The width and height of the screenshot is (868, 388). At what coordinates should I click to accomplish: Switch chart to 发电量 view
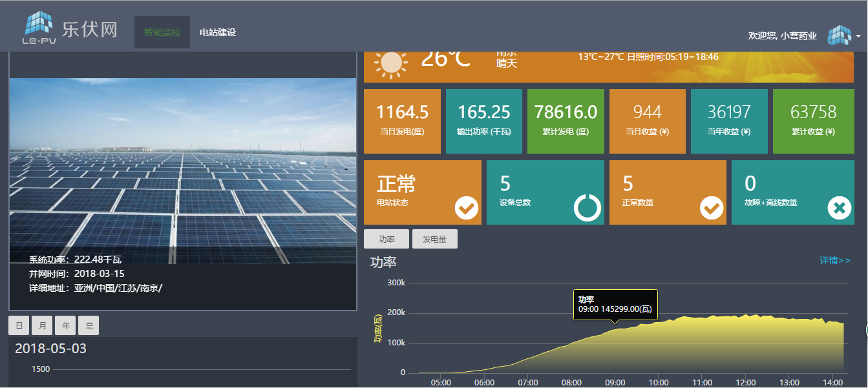point(434,239)
